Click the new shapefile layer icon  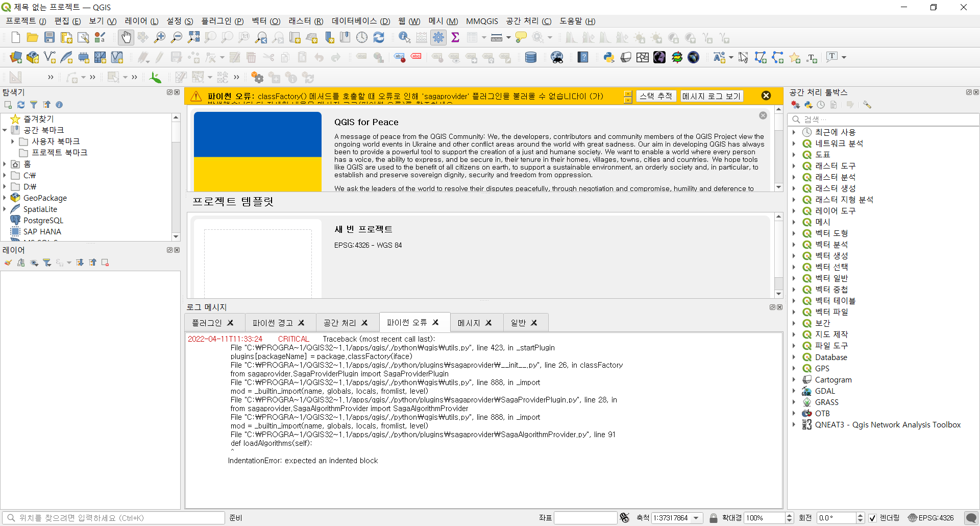coord(50,57)
